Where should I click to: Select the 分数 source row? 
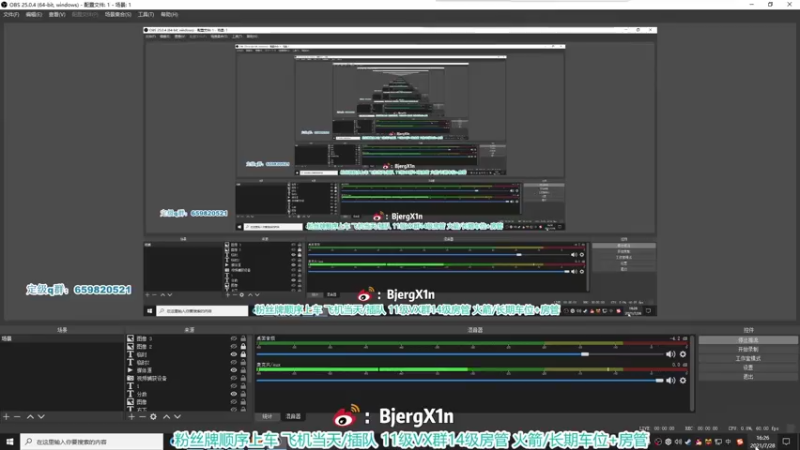click(x=187, y=394)
